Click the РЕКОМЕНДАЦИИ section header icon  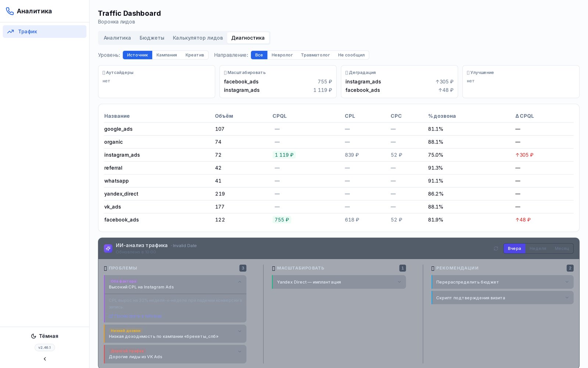coord(433,268)
